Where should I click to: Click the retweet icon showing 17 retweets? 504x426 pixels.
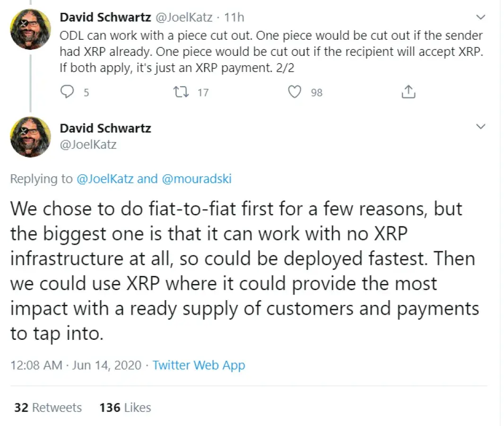click(x=181, y=92)
